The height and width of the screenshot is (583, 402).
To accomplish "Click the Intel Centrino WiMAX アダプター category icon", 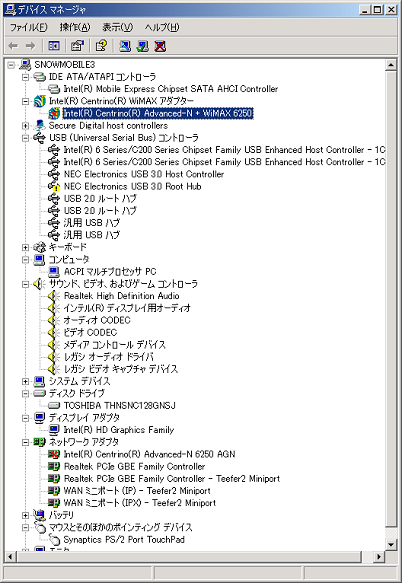I will coord(39,101).
